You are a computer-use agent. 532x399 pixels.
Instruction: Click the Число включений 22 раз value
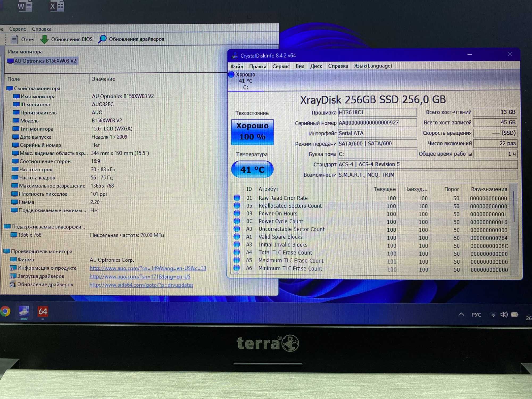495,144
